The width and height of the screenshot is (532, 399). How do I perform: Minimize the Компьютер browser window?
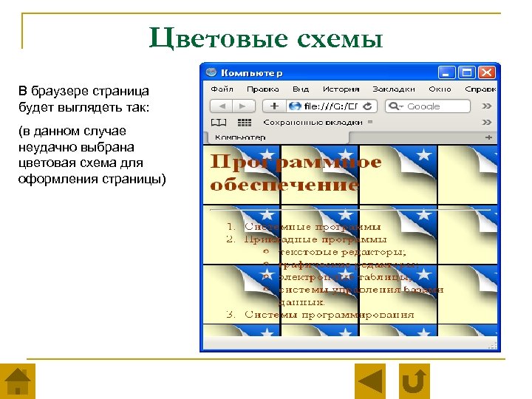(446, 72)
